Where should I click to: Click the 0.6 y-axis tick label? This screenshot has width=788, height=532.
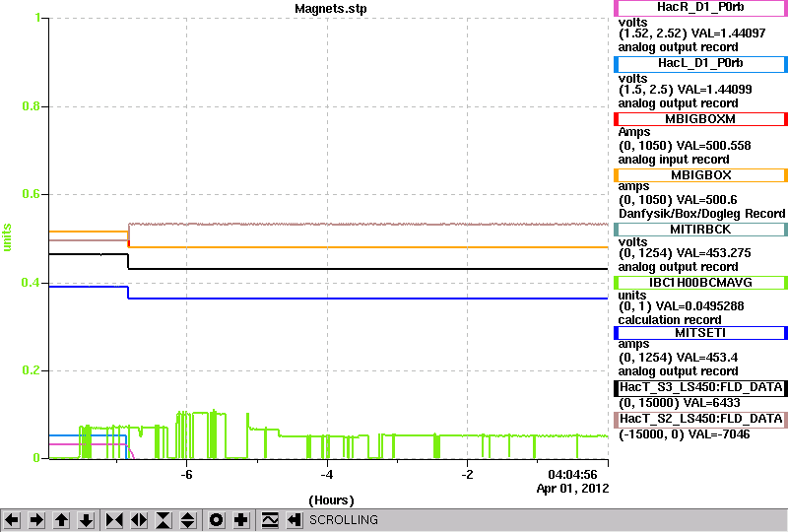(x=32, y=194)
